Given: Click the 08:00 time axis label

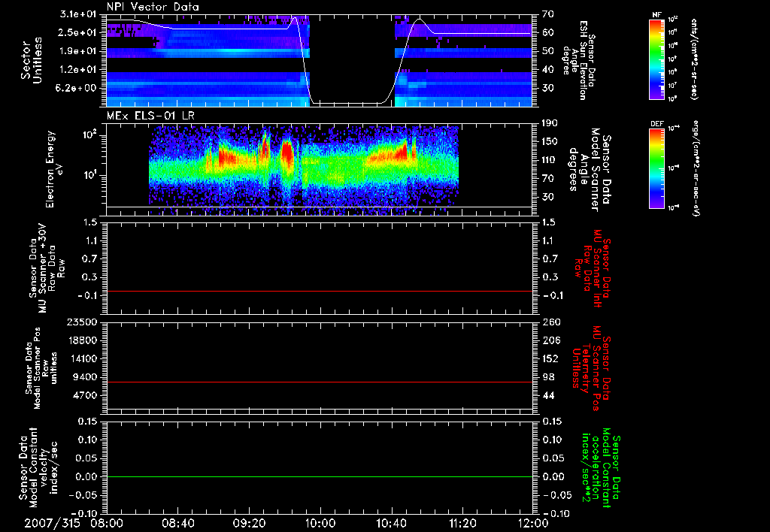Looking at the screenshot, I should pyautogui.click(x=108, y=522).
